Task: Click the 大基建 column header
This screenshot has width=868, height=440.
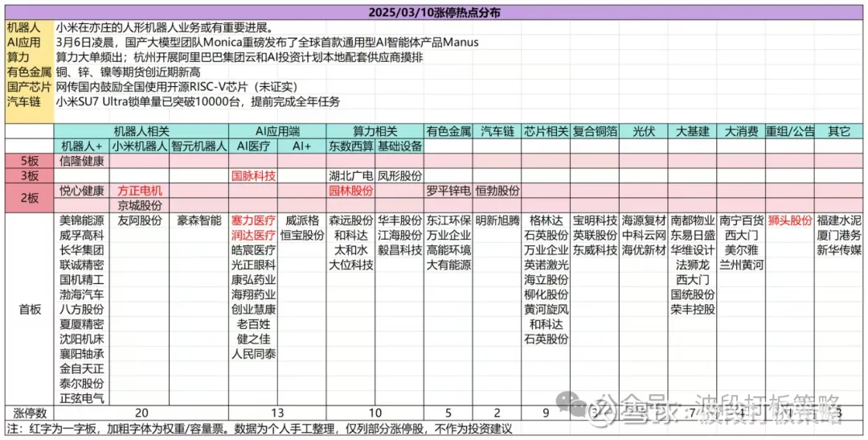Action: pyautogui.click(x=693, y=131)
